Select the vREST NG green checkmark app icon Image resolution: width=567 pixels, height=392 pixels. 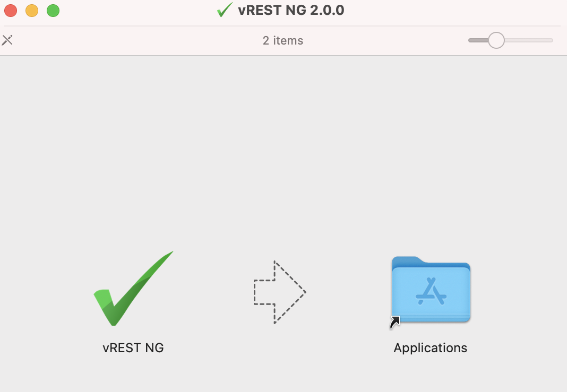(133, 289)
